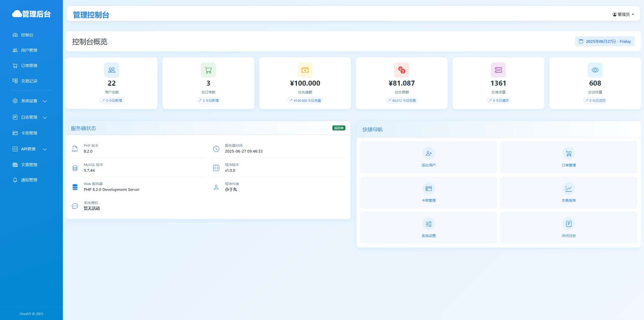Viewport: 644px width, 320px height.
Task: Expand the API管理 sidebar submenu
Action: point(30,149)
